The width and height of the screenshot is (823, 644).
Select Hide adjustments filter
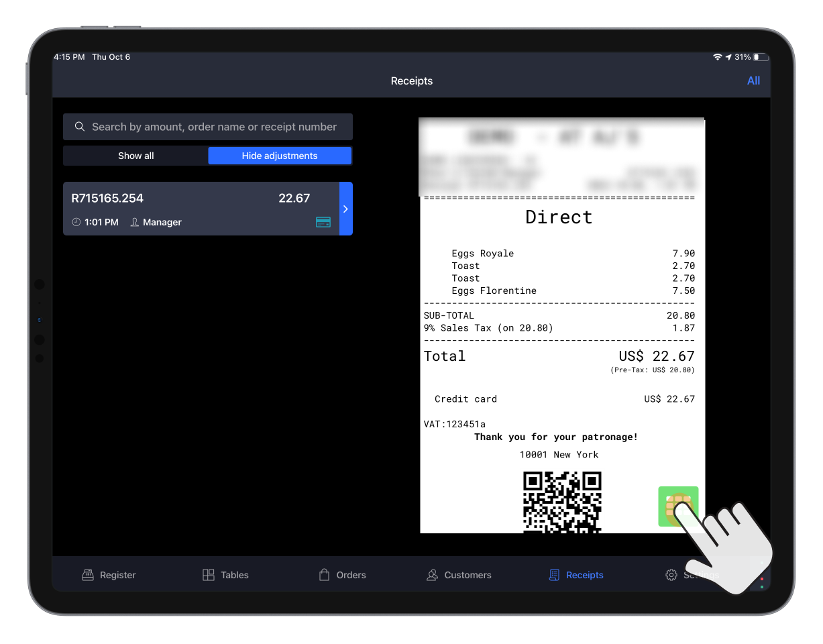(280, 156)
